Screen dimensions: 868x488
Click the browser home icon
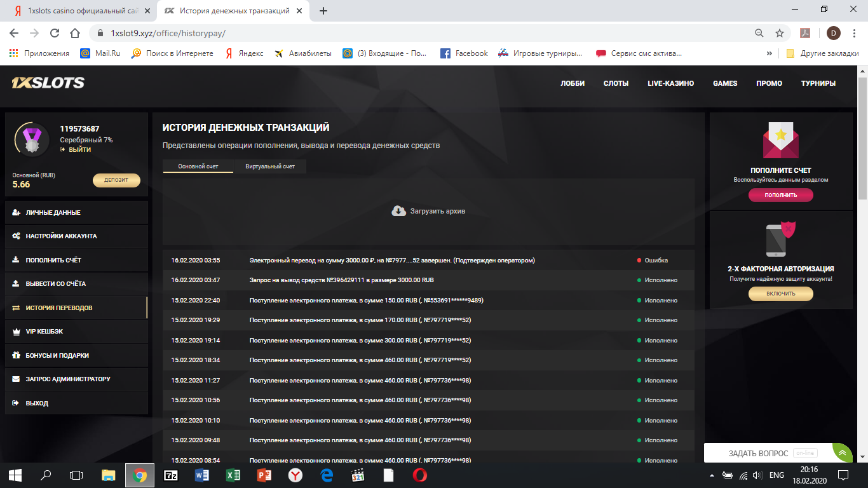click(x=75, y=33)
